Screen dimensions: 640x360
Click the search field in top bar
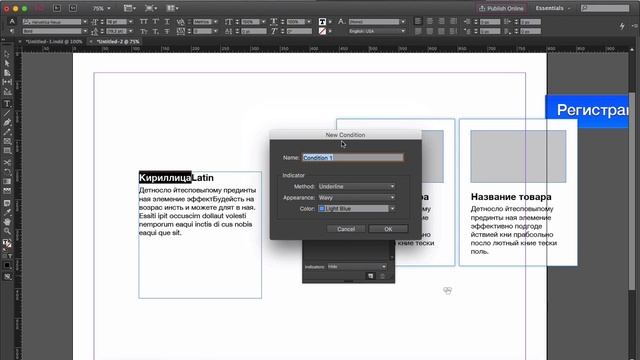605,8
